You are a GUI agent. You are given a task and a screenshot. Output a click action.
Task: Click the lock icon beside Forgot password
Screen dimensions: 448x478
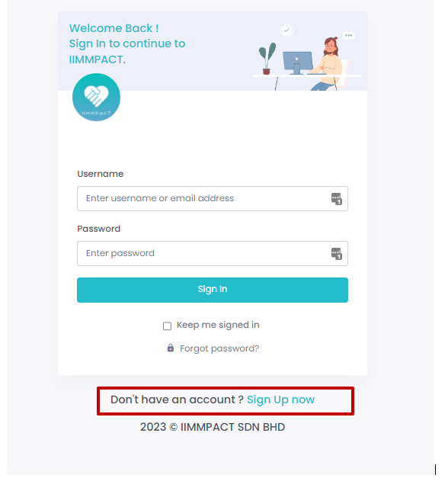[x=171, y=348]
